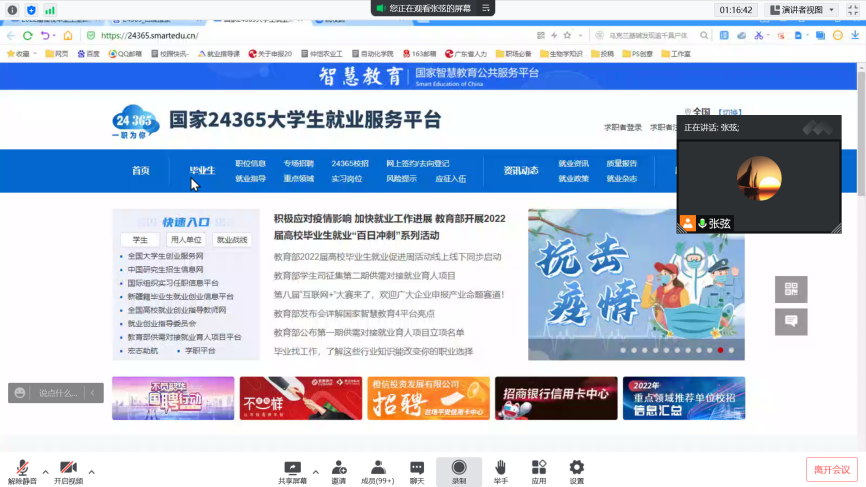Expand audio options arrow beside 解除静音
Viewport: 866px width, 487px height.
coord(45,472)
